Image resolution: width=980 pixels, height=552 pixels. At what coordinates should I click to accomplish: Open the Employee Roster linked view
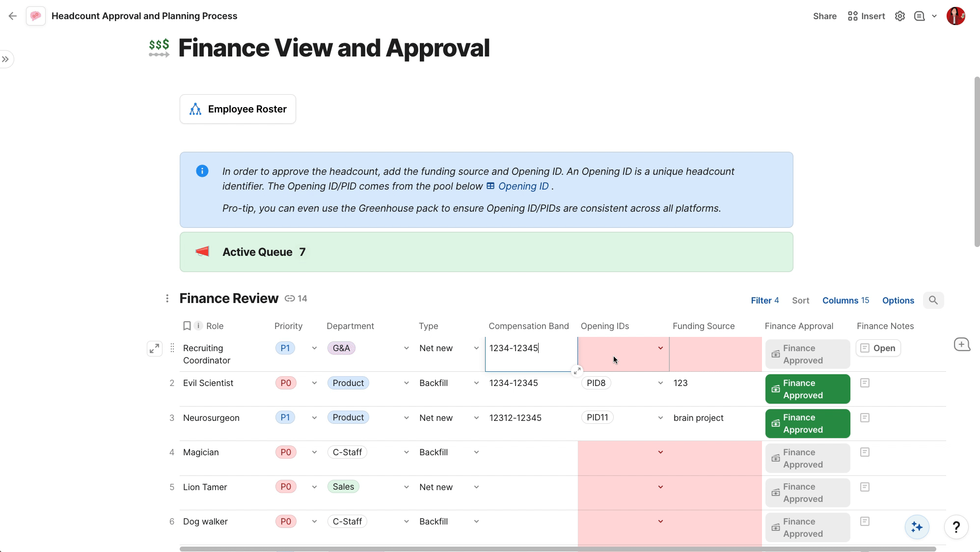tap(238, 109)
